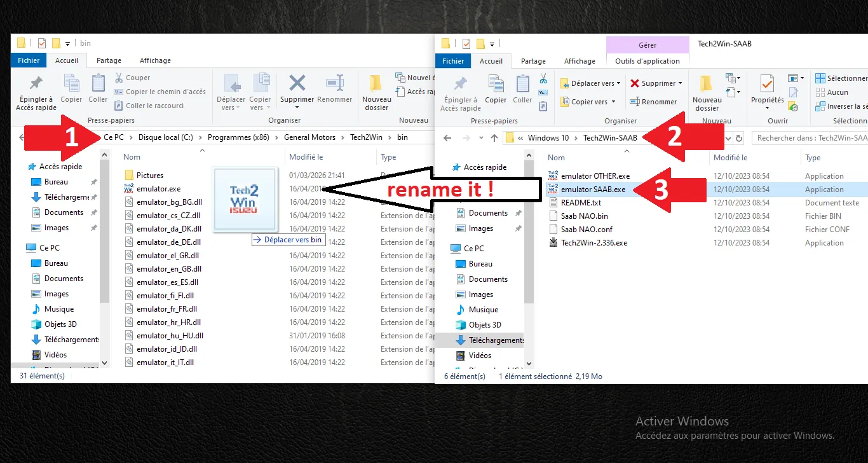This screenshot has height=463, width=868.
Task: Click Épingler à Accès rapide in bin window
Action: click(x=36, y=93)
